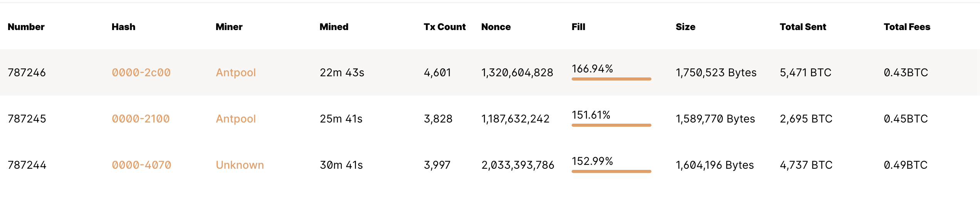Click the Size column header
The image size is (980, 198).
tap(685, 27)
